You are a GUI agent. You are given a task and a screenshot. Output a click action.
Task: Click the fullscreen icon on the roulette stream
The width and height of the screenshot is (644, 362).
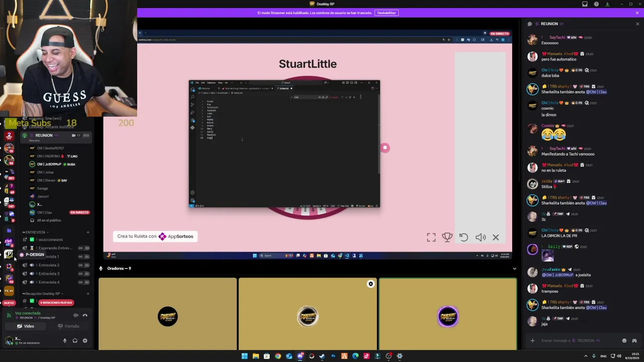pyautogui.click(x=431, y=237)
